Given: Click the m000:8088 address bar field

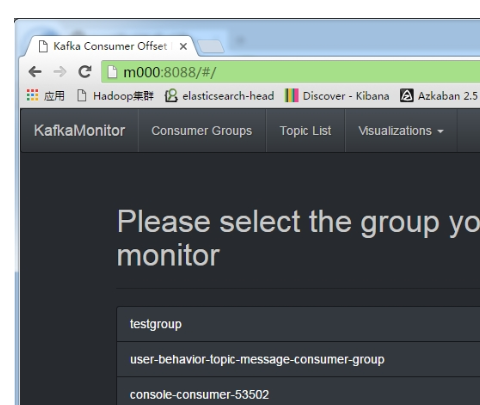Looking at the screenshot, I should point(291,72).
